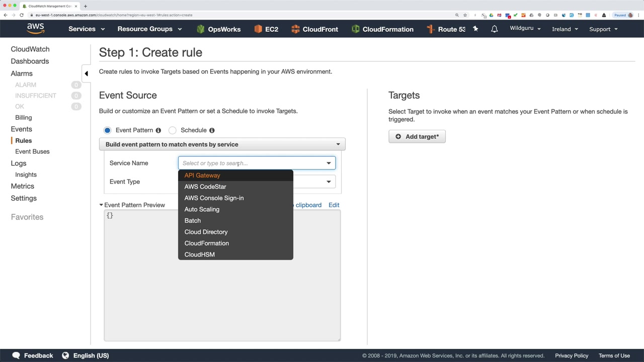Open the CloudFront shortcut icon
This screenshot has height=362, width=644.
click(x=295, y=29)
